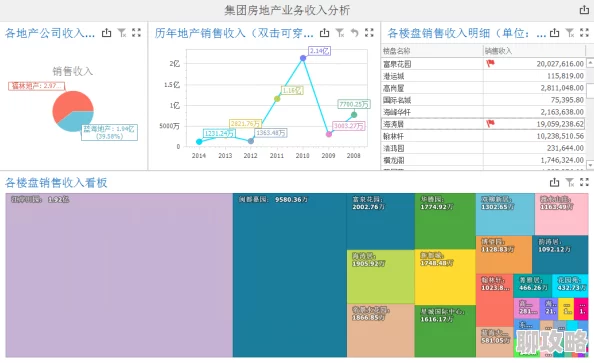
Task: Click the 2010 peak data point at 2.14亿
Action: click(303, 58)
